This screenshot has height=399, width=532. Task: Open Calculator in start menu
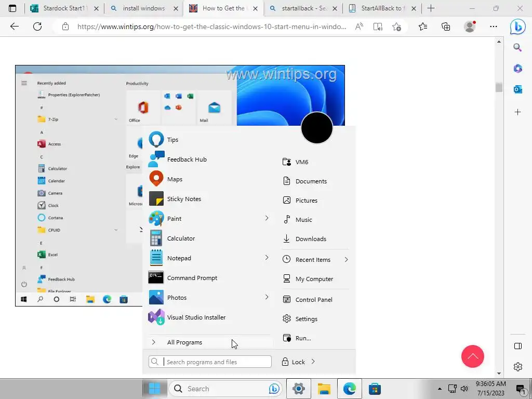pos(209,238)
